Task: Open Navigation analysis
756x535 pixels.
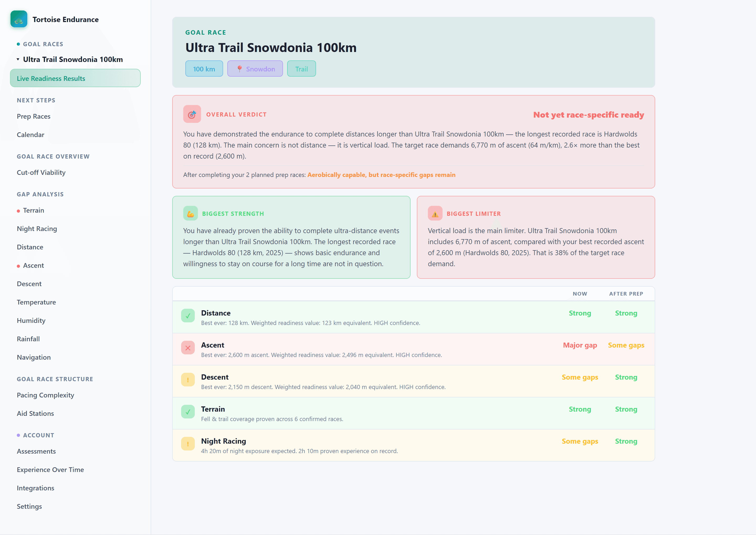Action: 34,358
